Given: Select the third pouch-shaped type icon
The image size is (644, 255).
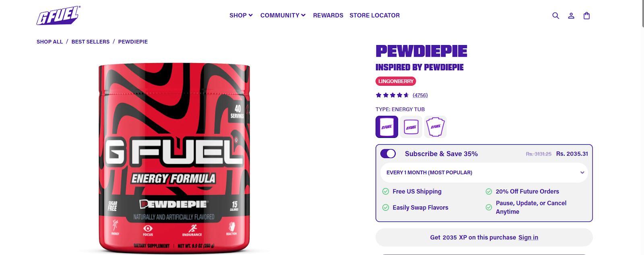Looking at the screenshot, I should [x=436, y=127].
